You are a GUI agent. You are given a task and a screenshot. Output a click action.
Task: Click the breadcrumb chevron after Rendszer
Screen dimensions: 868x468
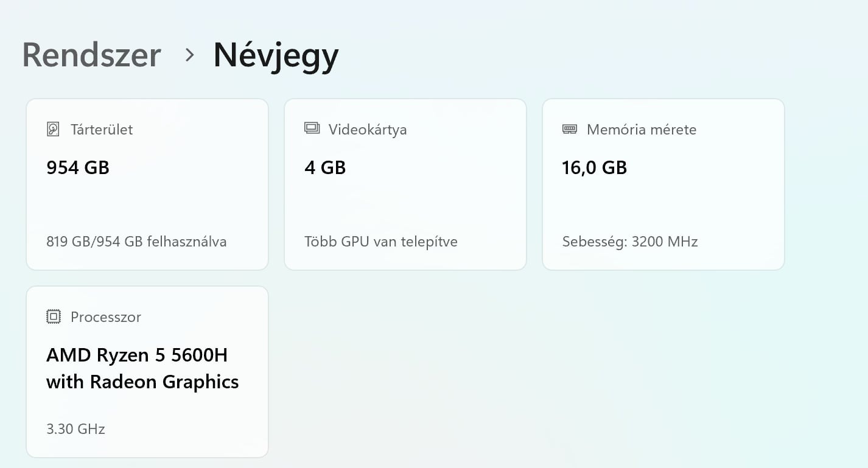[189, 55]
